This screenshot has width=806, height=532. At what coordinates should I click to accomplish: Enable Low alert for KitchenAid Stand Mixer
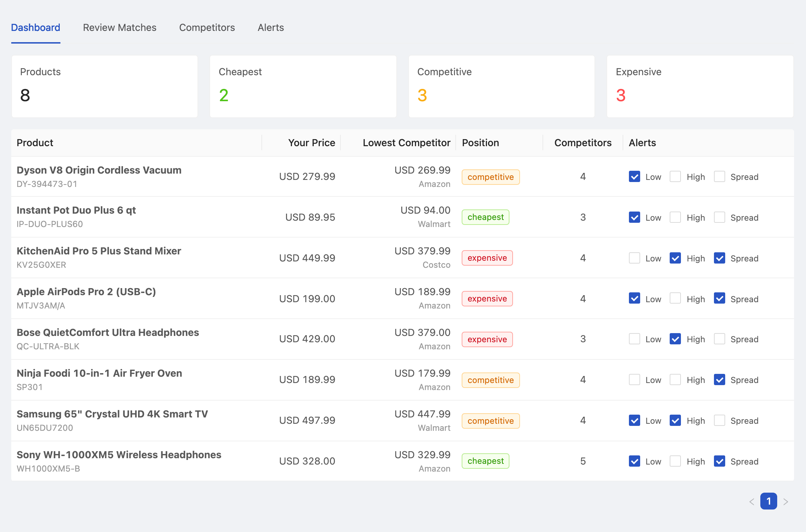point(634,258)
